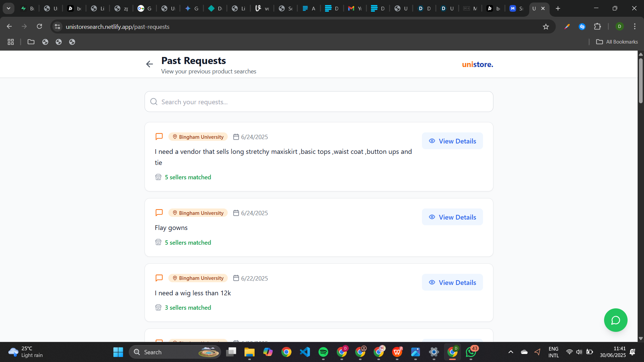The width and height of the screenshot is (644, 362).
Task: Click the unistore logo
Action: pyautogui.click(x=477, y=64)
